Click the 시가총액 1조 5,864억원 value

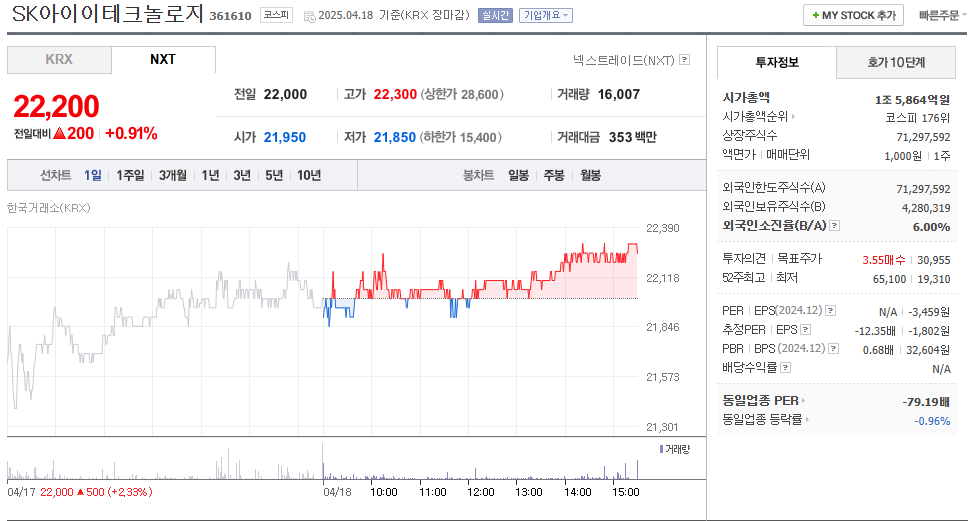pyautogui.click(x=912, y=100)
